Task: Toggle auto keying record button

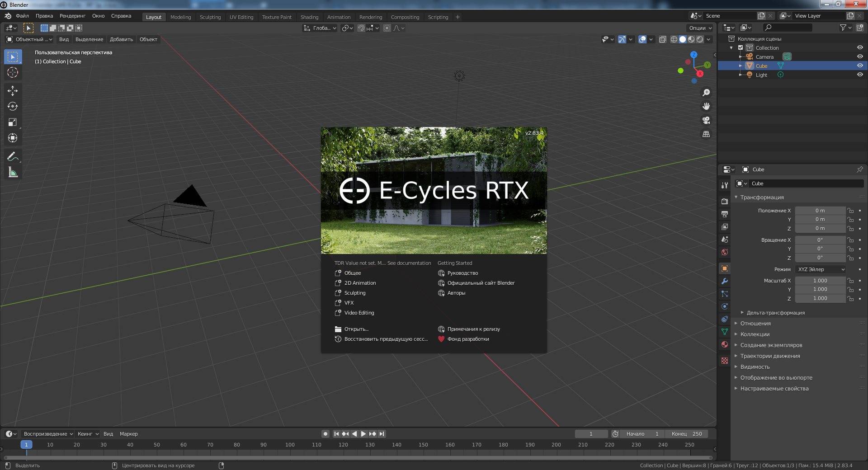Action: (325, 434)
